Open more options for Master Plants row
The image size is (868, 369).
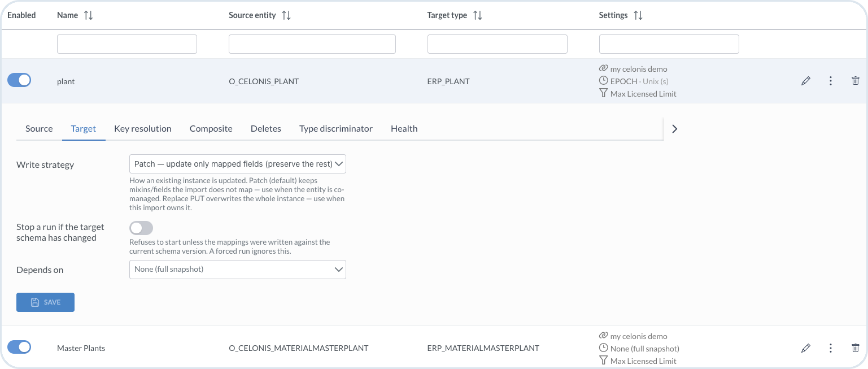click(831, 348)
